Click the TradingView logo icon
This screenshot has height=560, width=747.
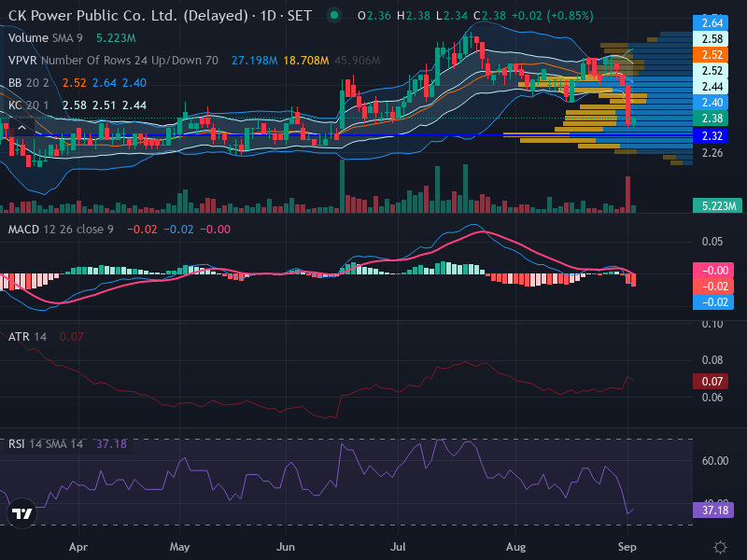click(x=21, y=513)
